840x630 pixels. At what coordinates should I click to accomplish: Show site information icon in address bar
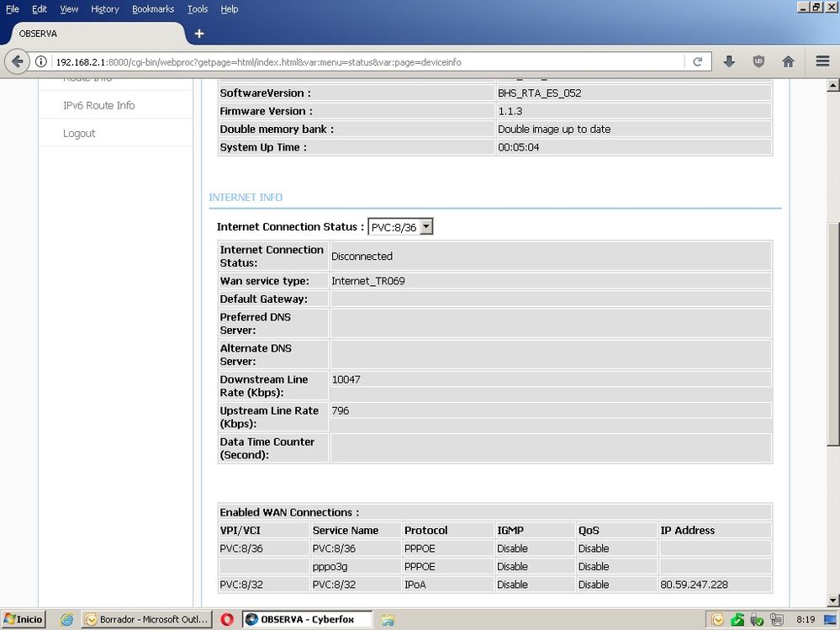click(41, 61)
